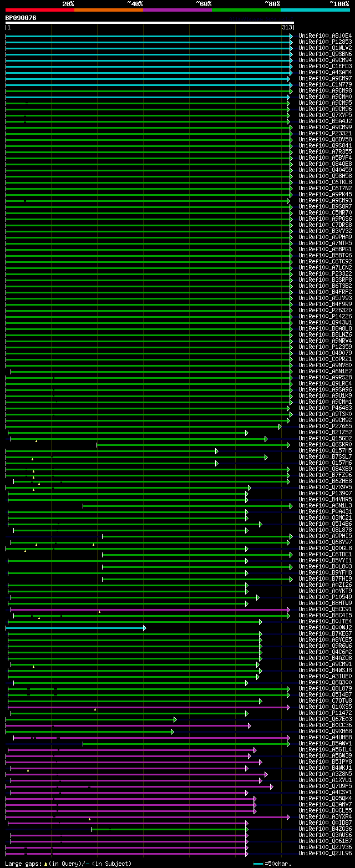Image resolution: width=355 pixels, height=868 pixels.
Task: Click the purple ~60% identity legend segment
Action: tap(177, 10)
